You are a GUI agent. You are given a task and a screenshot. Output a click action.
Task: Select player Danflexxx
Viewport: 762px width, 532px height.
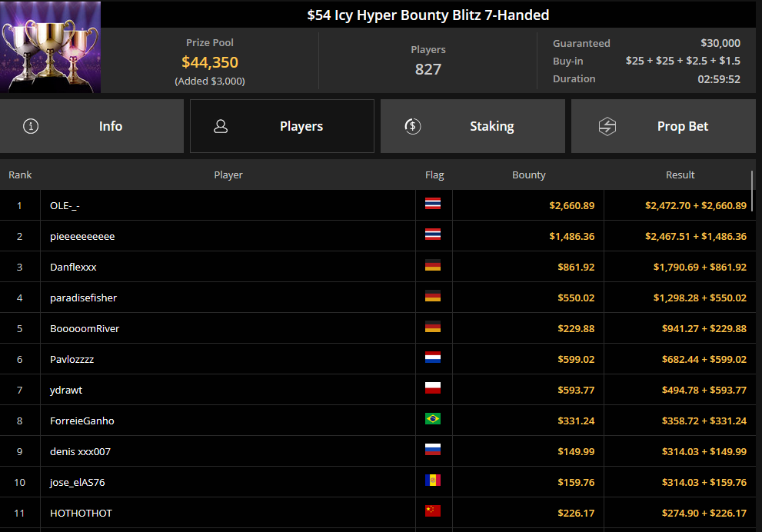click(73, 268)
